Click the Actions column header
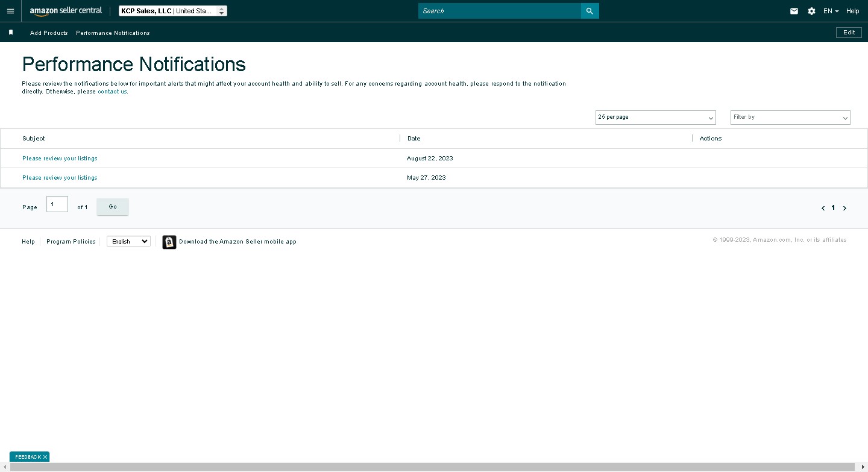868x472 pixels. point(711,139)
